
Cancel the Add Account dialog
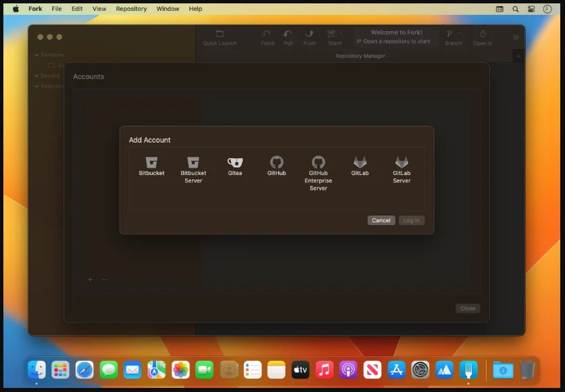(x=381, y=220)
